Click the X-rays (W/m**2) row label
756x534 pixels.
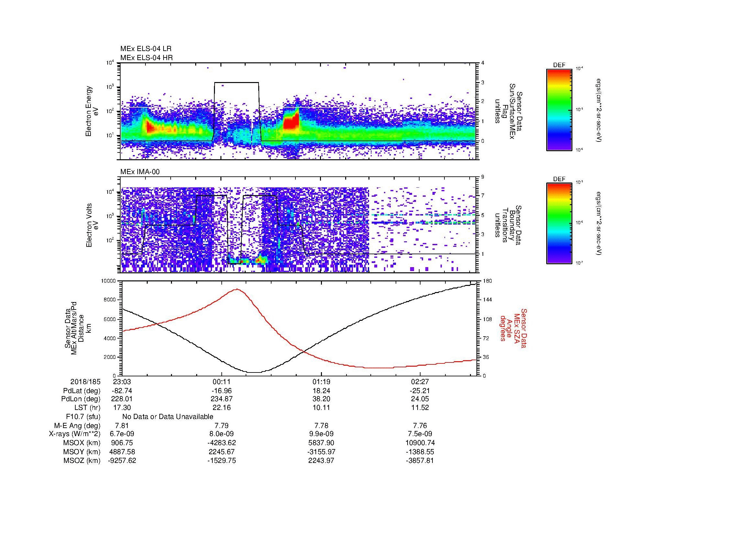tap(74, 434)
